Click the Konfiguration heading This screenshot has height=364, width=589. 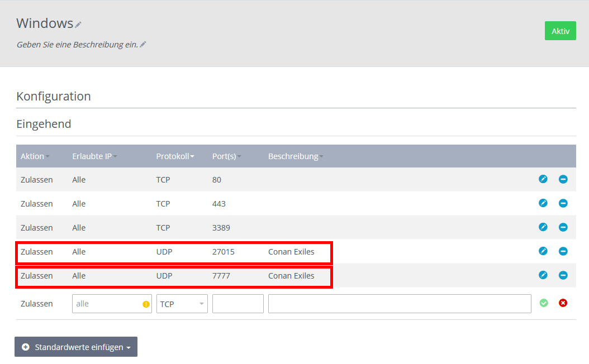[x=53, y=96]
